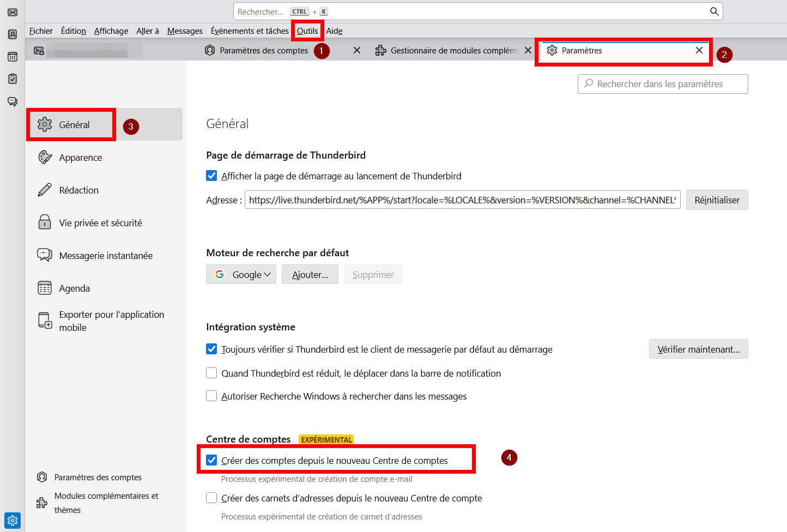Click the settings gear at bottom left
The height and width of the screenshot is (532, 787).
tap(13, 521)
